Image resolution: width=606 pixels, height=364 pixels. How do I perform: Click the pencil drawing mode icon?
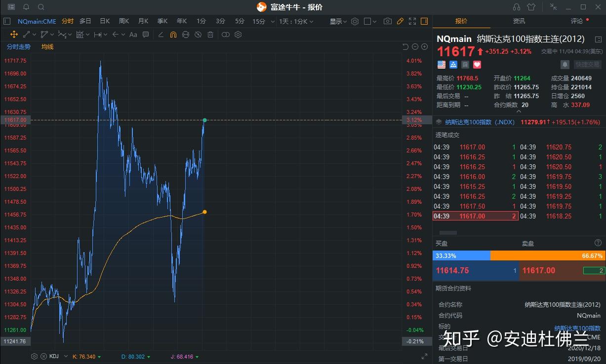[x=400, y=22]
